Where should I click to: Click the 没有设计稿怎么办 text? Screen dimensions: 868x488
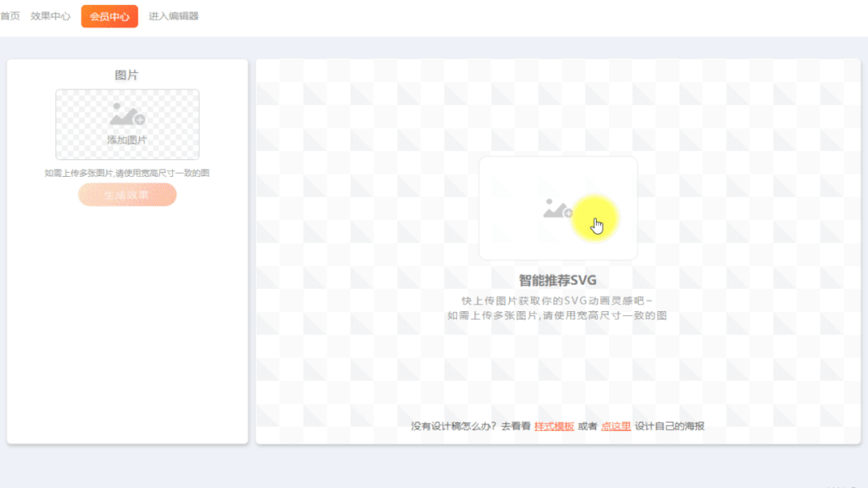(454, 426)
